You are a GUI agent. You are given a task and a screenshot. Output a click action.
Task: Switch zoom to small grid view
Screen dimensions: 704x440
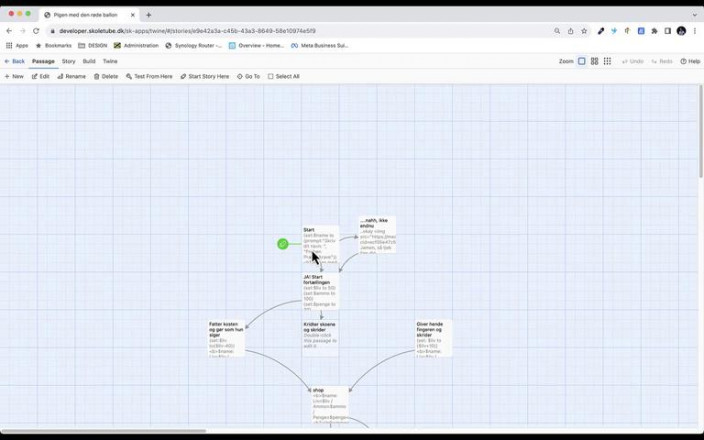[607, 61]
